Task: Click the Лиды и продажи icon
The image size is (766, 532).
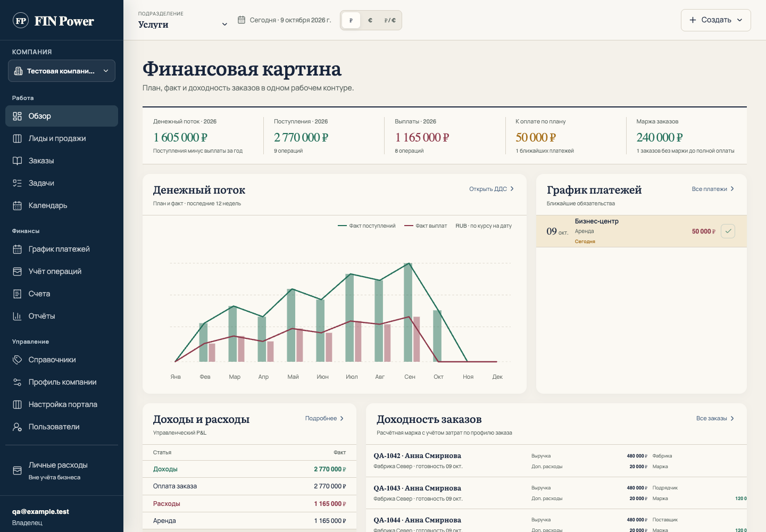Action: (x=18, y=138)
